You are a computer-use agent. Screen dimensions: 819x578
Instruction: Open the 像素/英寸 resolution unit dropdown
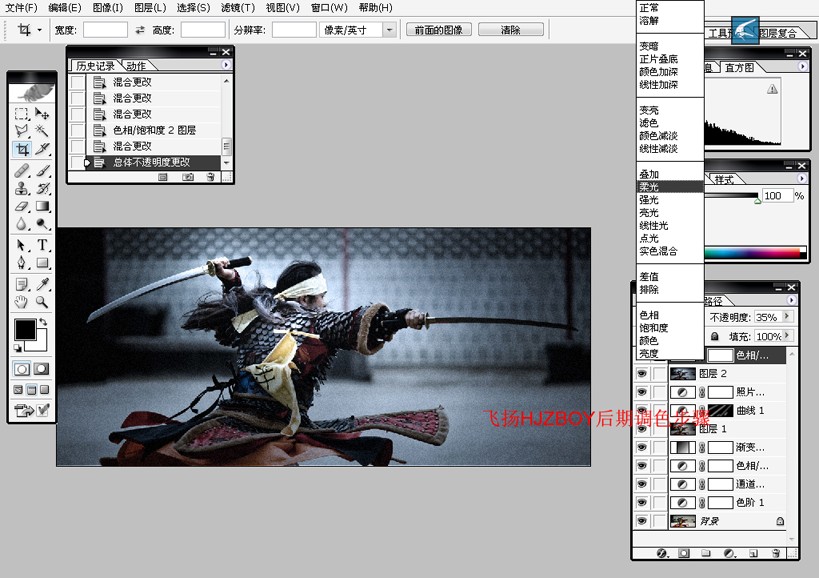pos(389,30)
